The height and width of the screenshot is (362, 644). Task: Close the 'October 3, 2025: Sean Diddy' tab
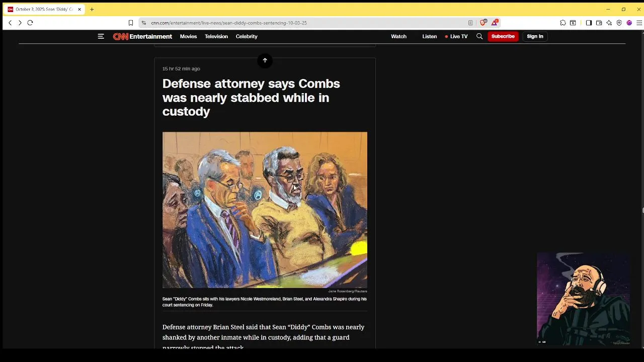[79, 9]
